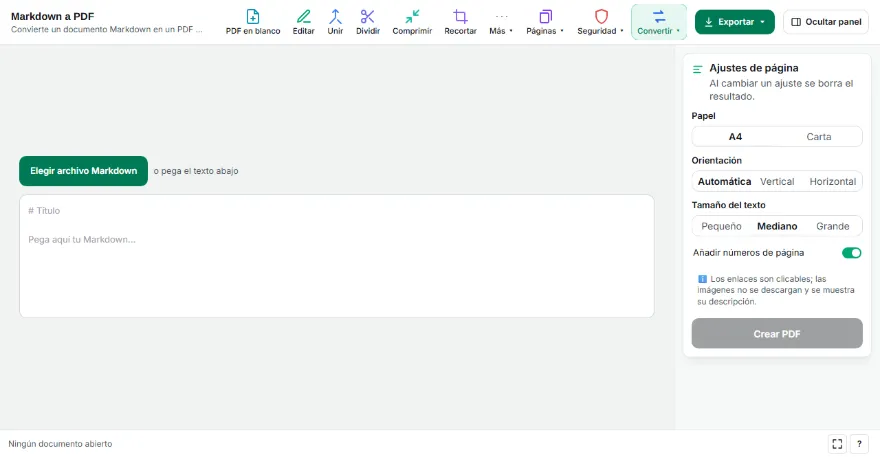
Task: Open the PDF en blanco tool
Action: click(x=253, y=22)
